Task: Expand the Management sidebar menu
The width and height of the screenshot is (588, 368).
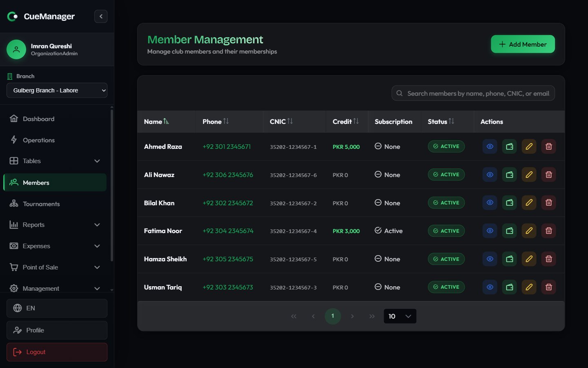Action: point(55,288)
